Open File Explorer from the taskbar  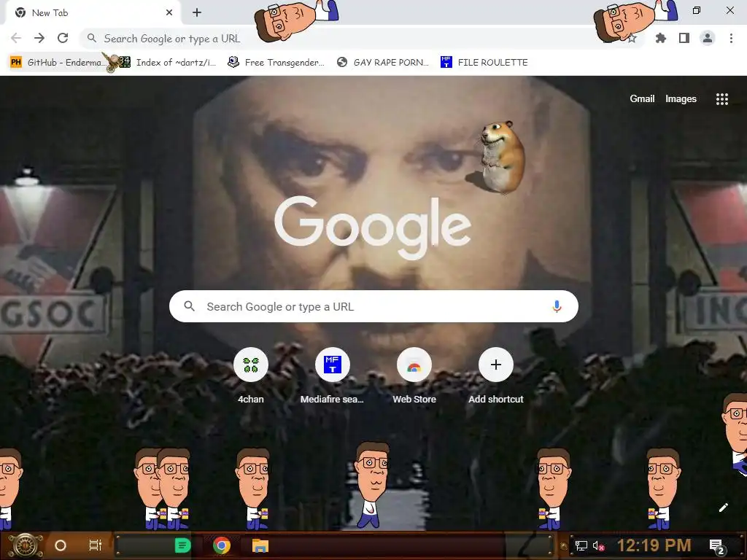click(260, 545)
